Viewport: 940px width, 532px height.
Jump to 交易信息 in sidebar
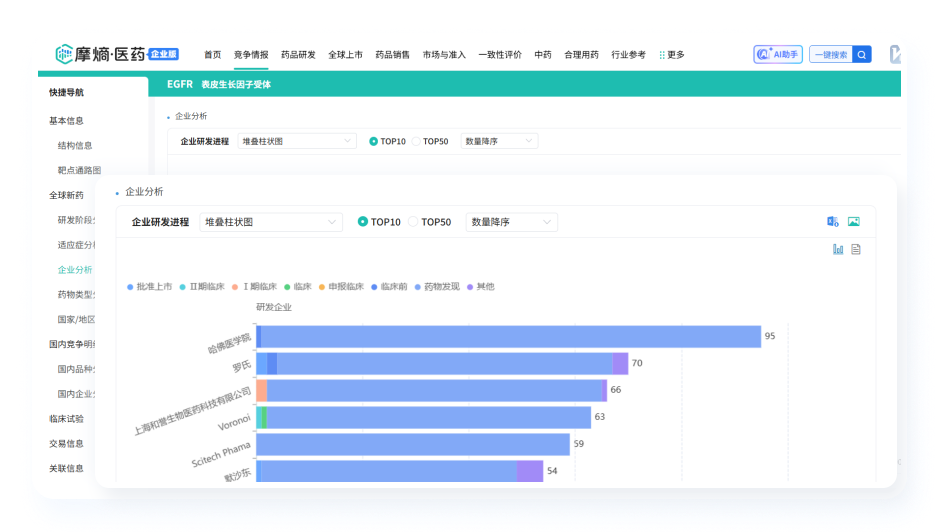pos(66,443)
